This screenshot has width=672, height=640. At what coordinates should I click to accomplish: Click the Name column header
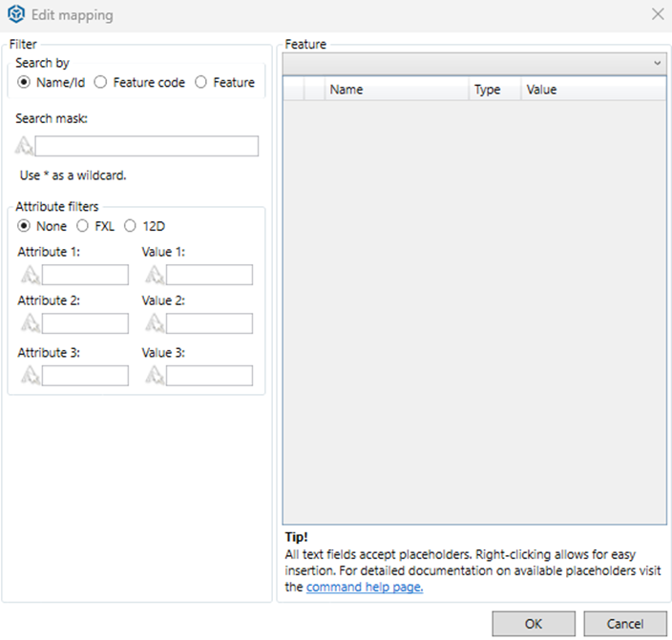(x=396, y=90)
